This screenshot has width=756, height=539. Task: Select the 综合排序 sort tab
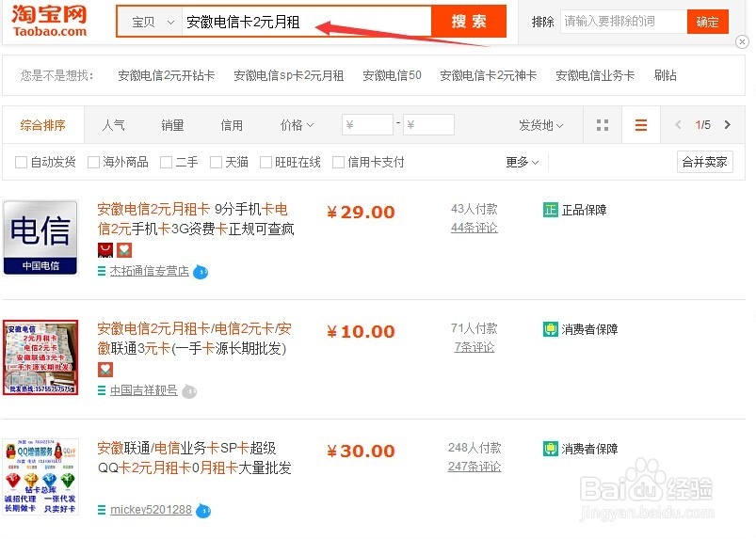tap(43, 125)
